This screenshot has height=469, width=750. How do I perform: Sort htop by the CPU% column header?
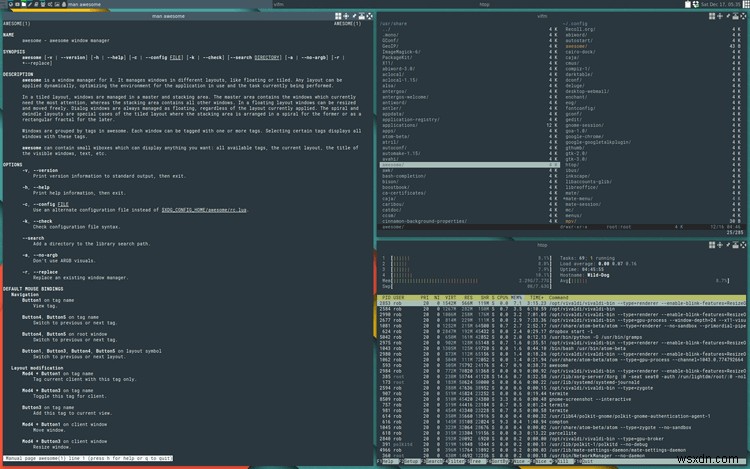click(x=502, y=297)
